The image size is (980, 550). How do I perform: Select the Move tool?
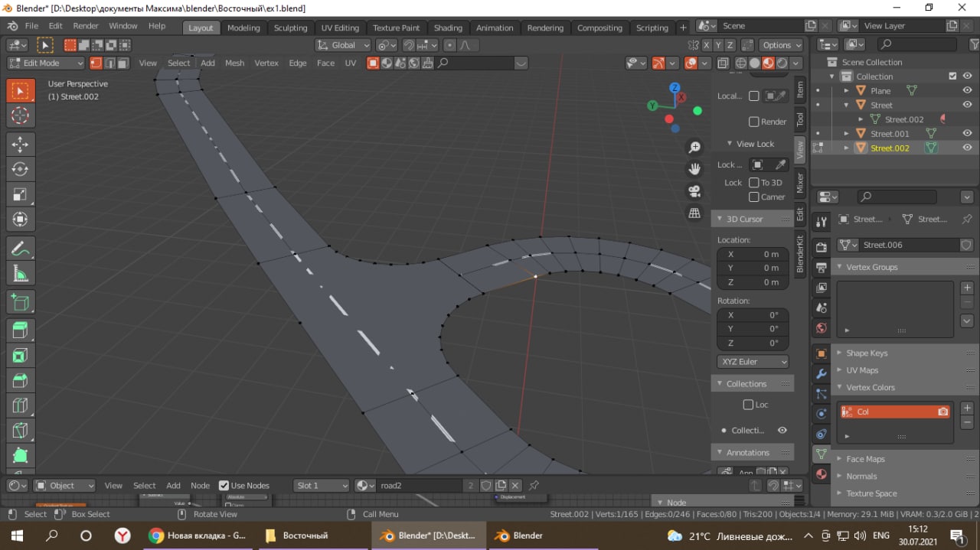click(x=21, y=145)
